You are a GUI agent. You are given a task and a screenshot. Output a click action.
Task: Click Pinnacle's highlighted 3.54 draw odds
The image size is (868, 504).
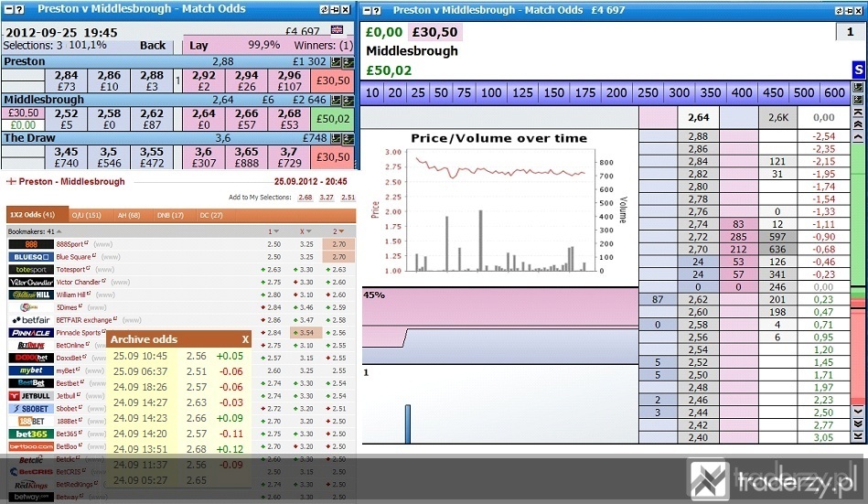coord(306,333)
